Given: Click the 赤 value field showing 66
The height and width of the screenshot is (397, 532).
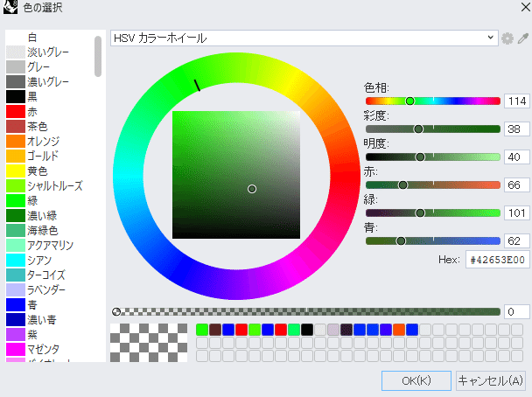Looking at the screenshot, I should (x=517, y=185).
